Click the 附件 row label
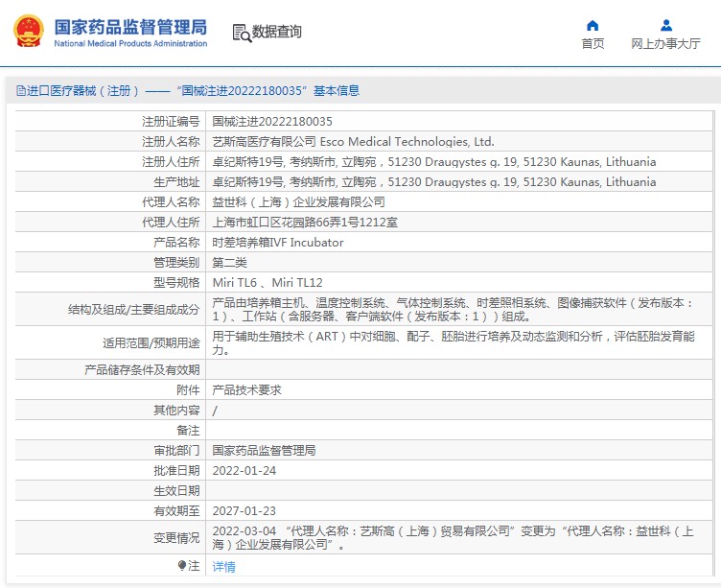The height and width of the screenshot is (588, 721). click(188, 390)
